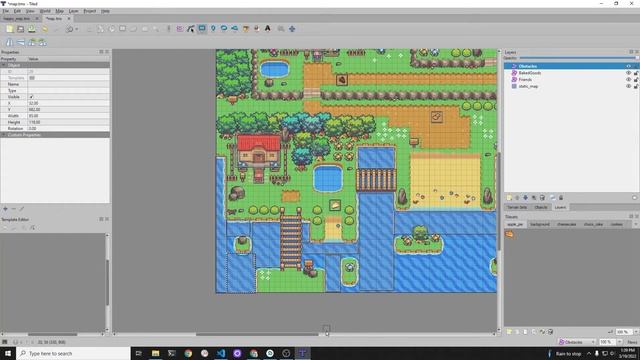This screenshot has width=640, height=360.
Task: Hide the Friends layer via eye icon
Action: pyautogui.click(x=629, y=80)
